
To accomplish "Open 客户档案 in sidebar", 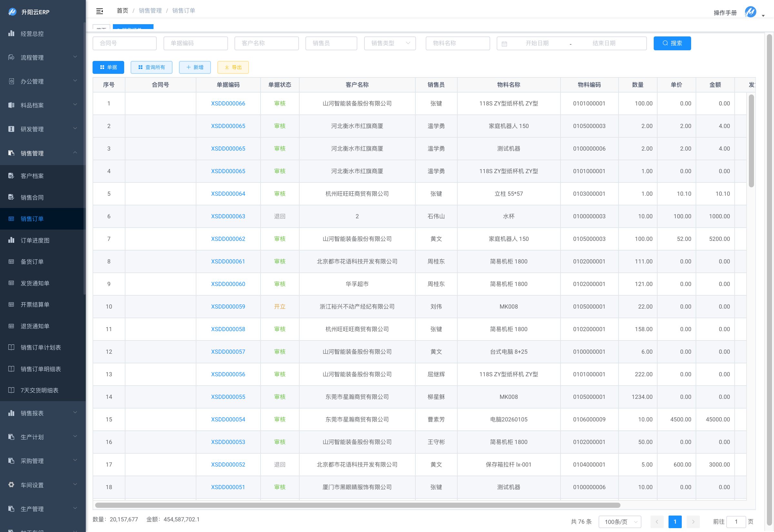I will [32, 176].
